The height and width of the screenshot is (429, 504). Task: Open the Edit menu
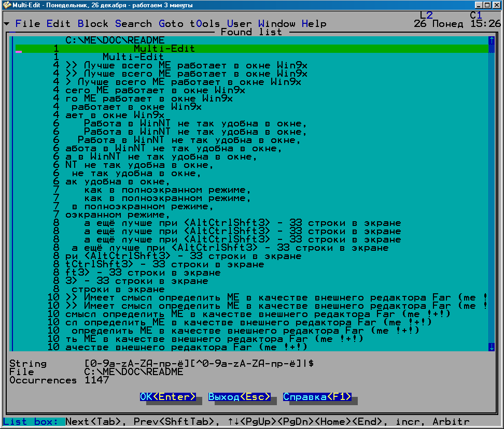[x=58, y=24]
